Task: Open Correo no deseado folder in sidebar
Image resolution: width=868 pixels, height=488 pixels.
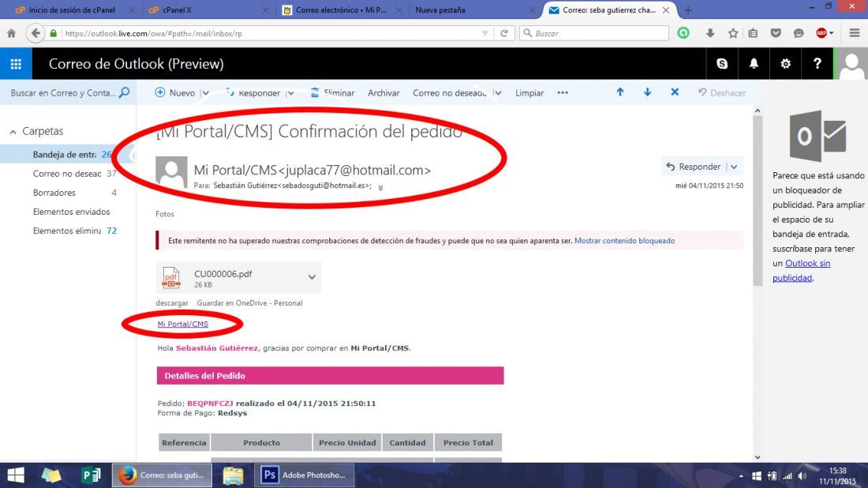Action: [x=67, y=174]
